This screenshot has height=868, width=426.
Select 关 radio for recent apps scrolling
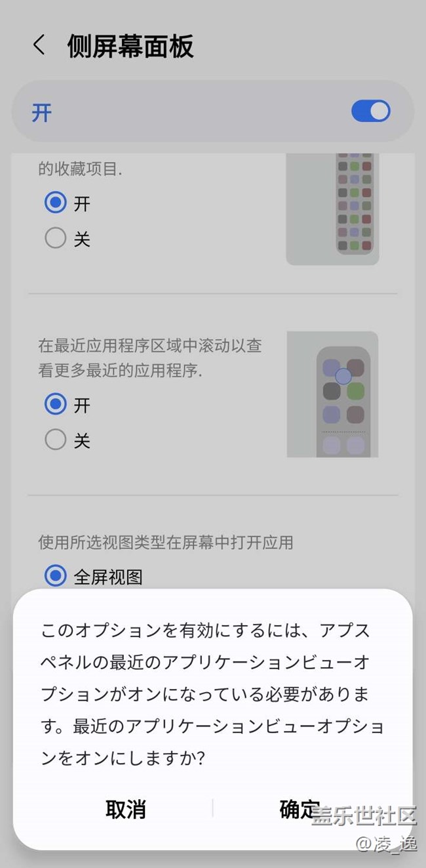click(56, 440)
